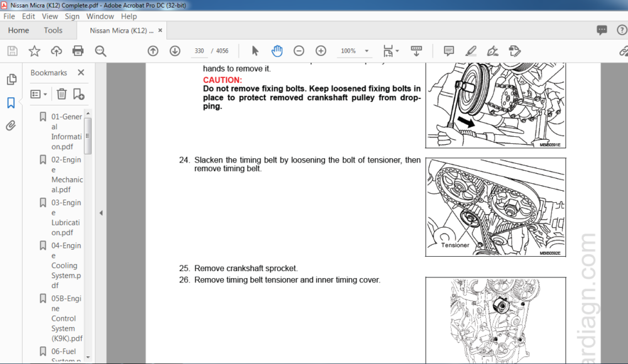Click text "Remove crankshaft sprocket."
Screen dimensions: 628x364
(x=246, y=269)
